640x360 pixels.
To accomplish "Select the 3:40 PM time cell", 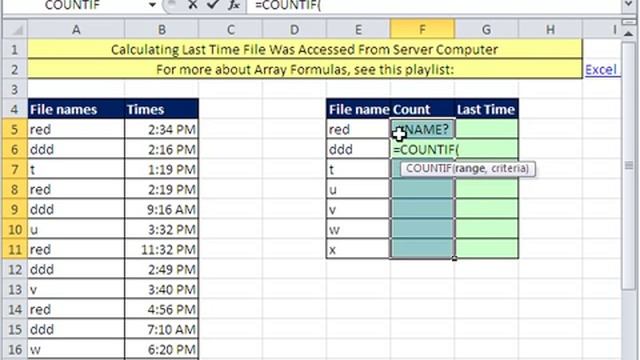I will (x=162, y=289).
